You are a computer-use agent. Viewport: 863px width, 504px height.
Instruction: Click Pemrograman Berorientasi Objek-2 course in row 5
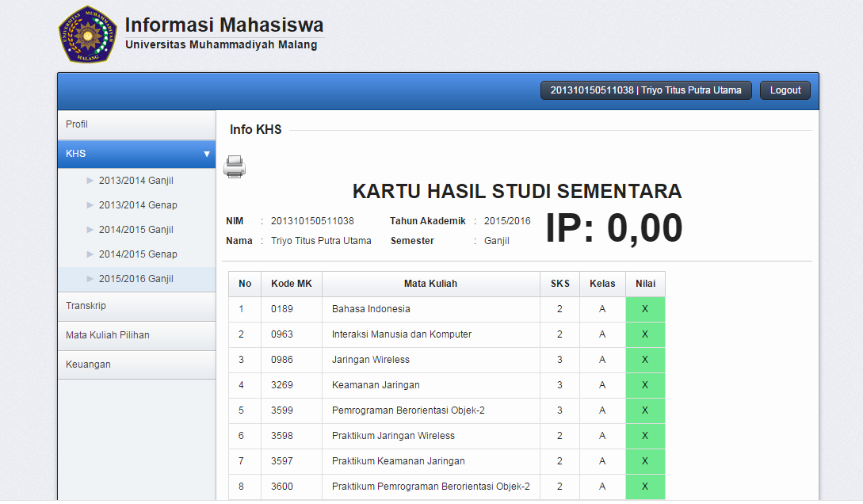[408, 410]
